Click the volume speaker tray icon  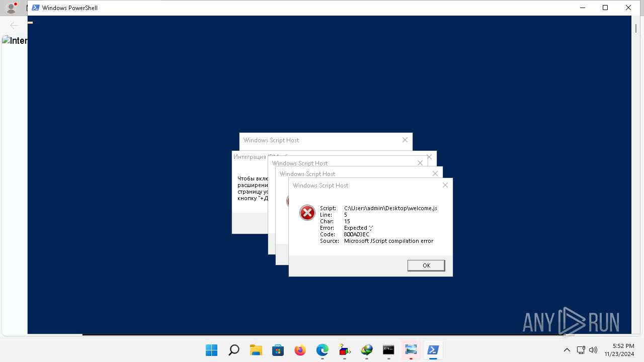593,350
